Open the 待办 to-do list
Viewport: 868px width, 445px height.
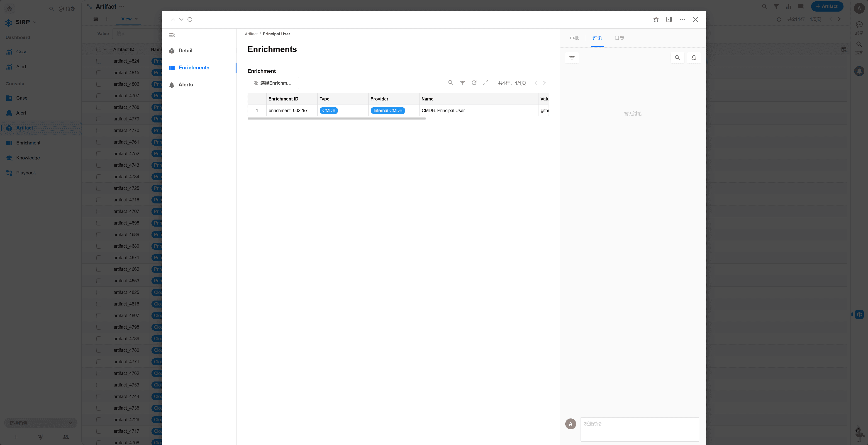coord(67,9)
